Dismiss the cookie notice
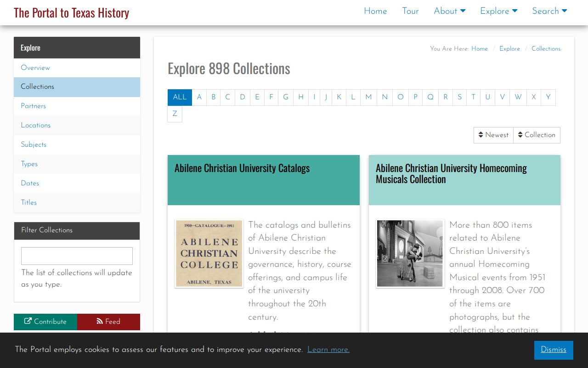This screenshot has height=368, width=588. [554, 350]
